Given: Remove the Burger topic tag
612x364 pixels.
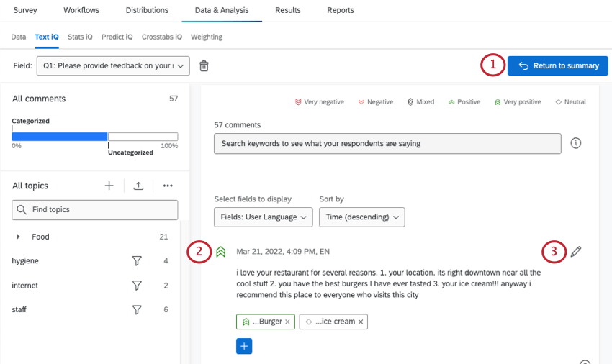Looking at the screenshot, I should coord(288,322).
